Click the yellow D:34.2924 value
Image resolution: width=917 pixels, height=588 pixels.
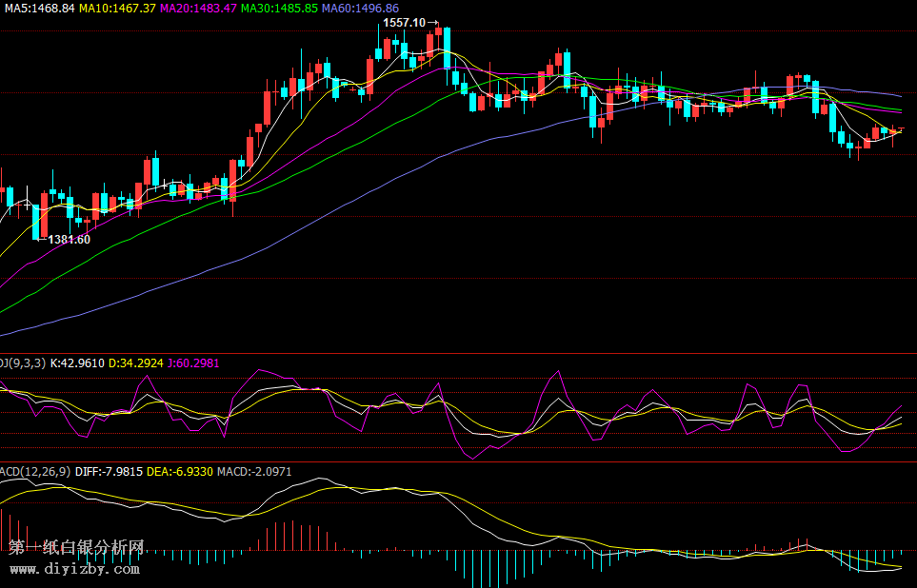pyautogui.click(x=135, y=363)
